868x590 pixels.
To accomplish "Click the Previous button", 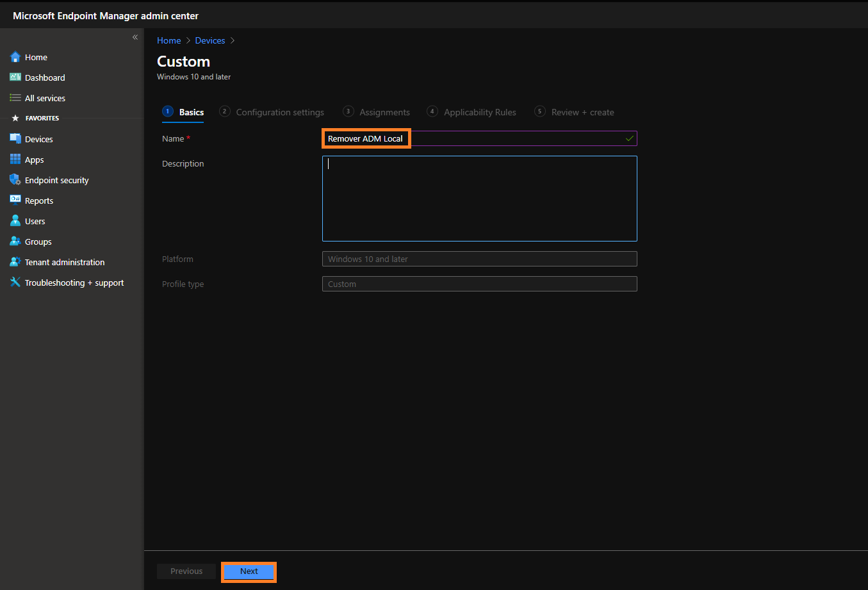I will click(186, 571).
